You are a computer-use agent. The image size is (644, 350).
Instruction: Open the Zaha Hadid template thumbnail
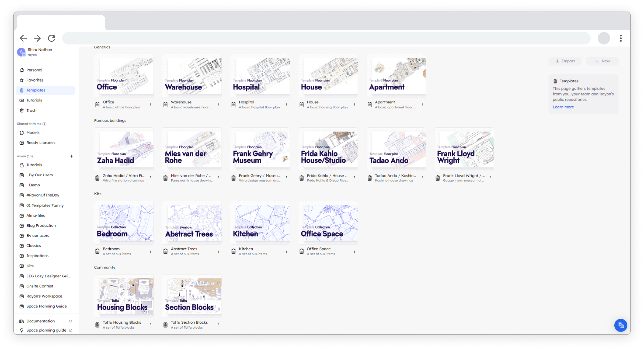point(124,149)
